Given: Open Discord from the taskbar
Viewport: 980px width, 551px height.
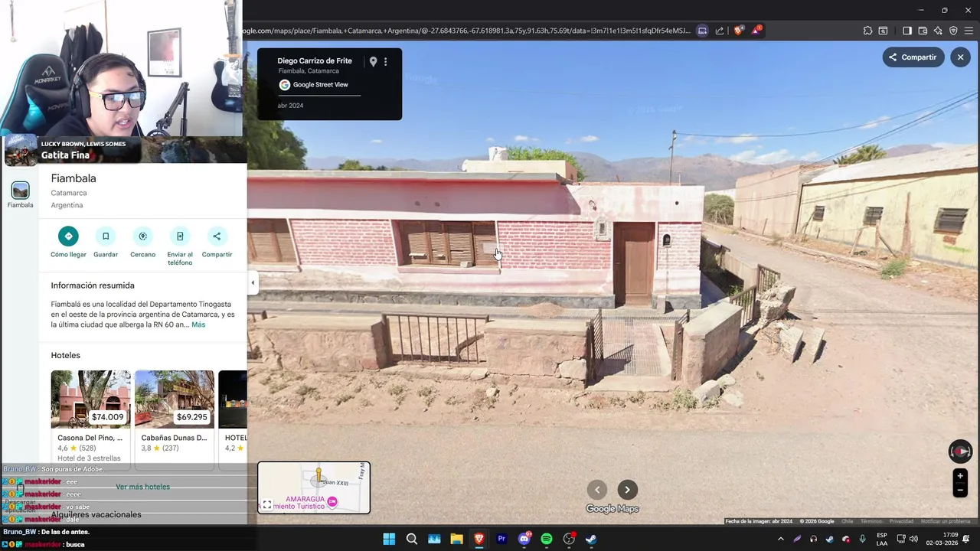Looking at the screenshot, I should click(x=524, y=539).
